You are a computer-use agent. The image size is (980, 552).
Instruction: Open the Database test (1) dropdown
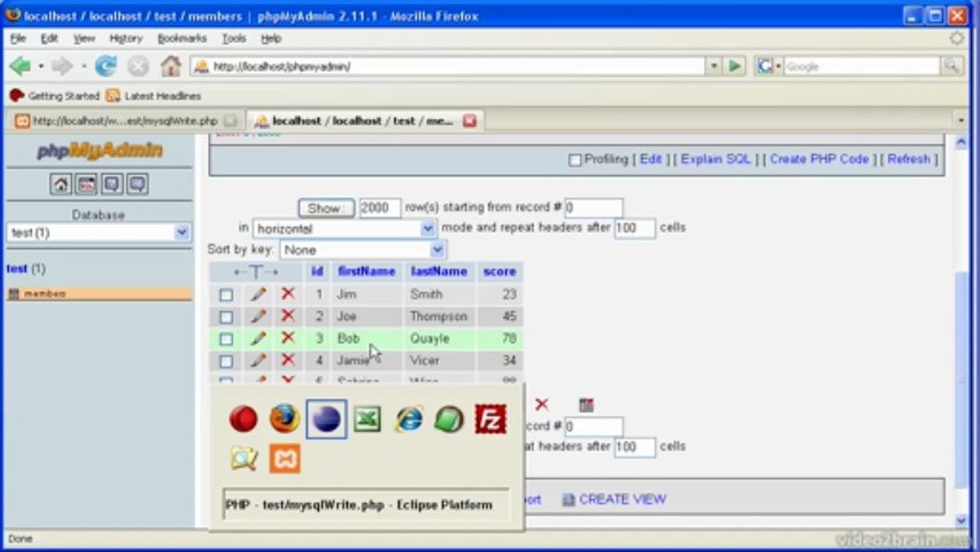pyautogui.click(x=99, y=232)
